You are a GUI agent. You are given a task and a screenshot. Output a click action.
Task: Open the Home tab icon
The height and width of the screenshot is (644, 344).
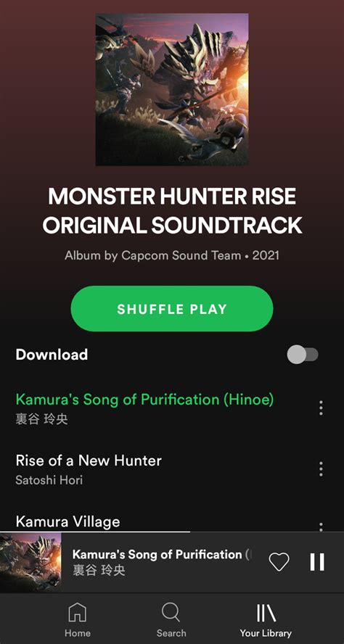(x=77, y=612)
